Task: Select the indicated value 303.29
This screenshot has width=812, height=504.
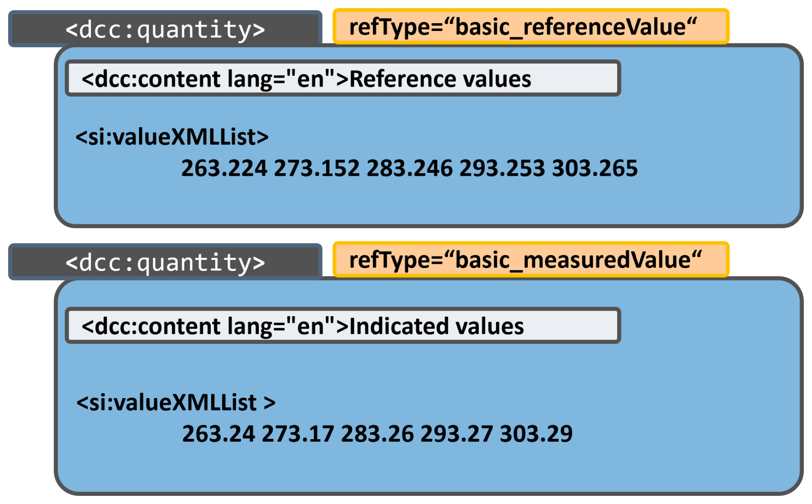Action: click(x=536, y=434)
